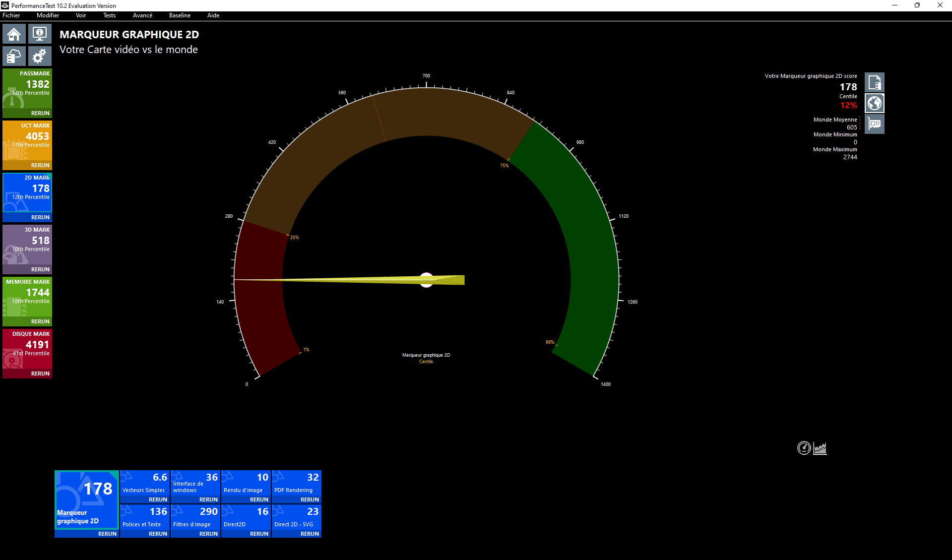
Task: Click the Home icon in sidebar
Action: coord(14,34)
